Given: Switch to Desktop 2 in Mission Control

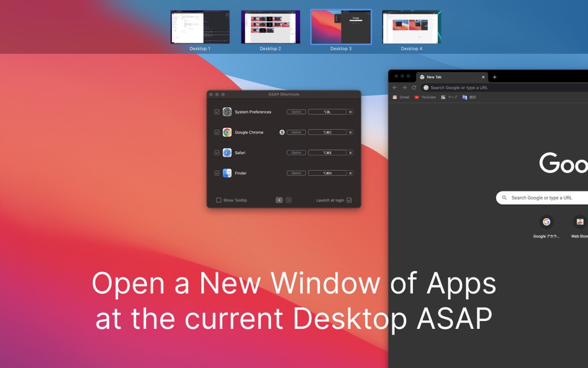Looking at the screenshot, I should pos(270,27).
